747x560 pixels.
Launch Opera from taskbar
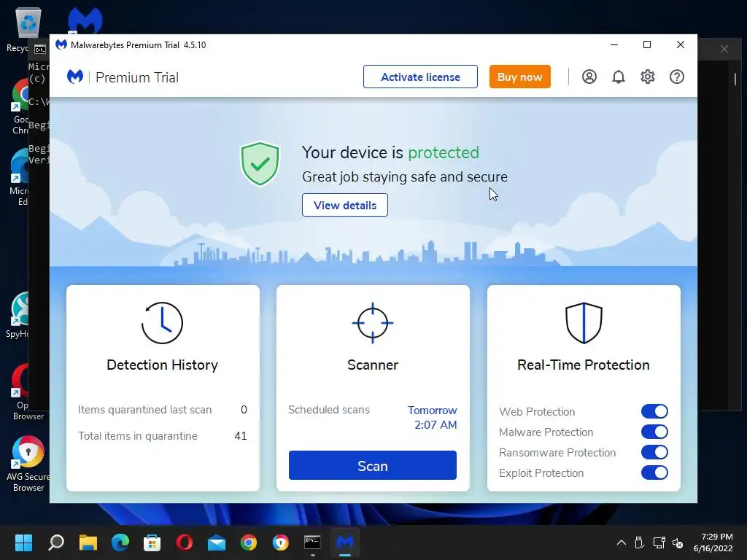tap(185, 542)
